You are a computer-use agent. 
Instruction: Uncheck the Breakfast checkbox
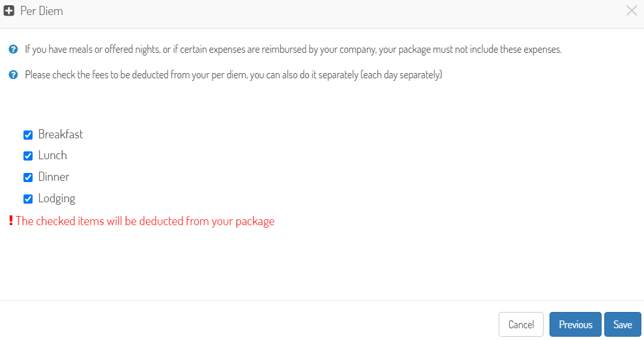coord(28,135)
